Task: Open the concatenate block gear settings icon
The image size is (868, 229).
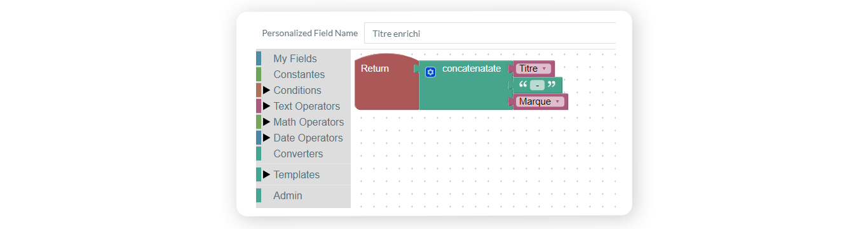Action: pyautogui.click(x=430, y=72)
